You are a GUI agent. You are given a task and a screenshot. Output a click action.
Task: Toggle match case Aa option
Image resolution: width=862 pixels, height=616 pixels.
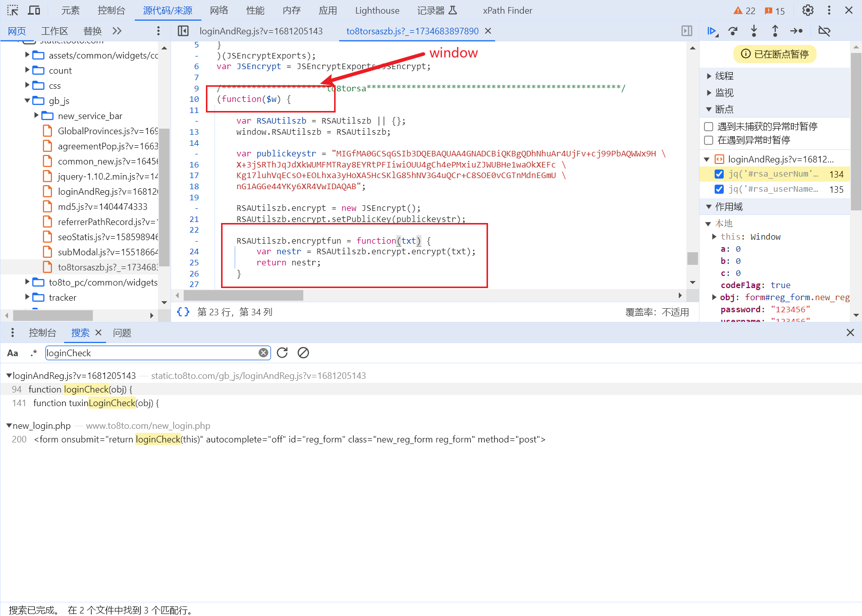coord(13,353)
